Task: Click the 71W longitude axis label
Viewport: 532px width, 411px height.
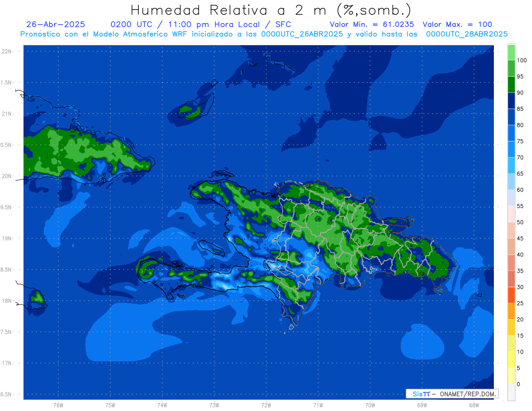Action: 318,405
